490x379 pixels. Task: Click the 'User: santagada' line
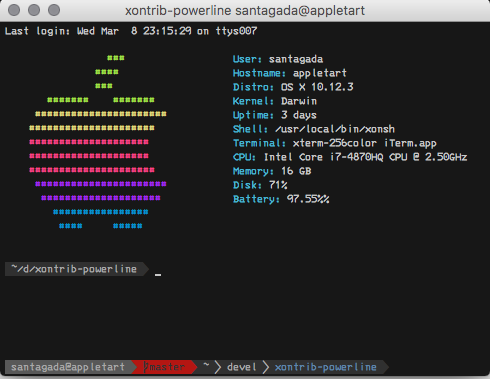[278, 59]
